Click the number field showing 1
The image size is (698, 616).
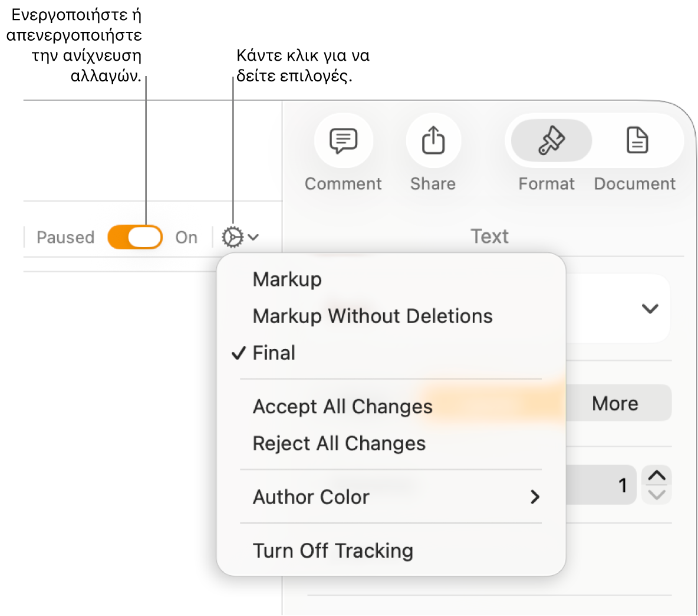click(x=601, y=485)
